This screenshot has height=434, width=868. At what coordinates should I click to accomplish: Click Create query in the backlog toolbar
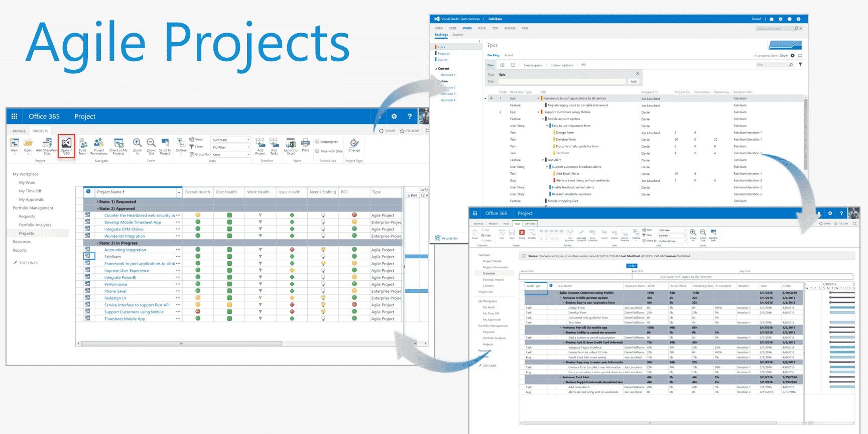[x=533, y=65]
